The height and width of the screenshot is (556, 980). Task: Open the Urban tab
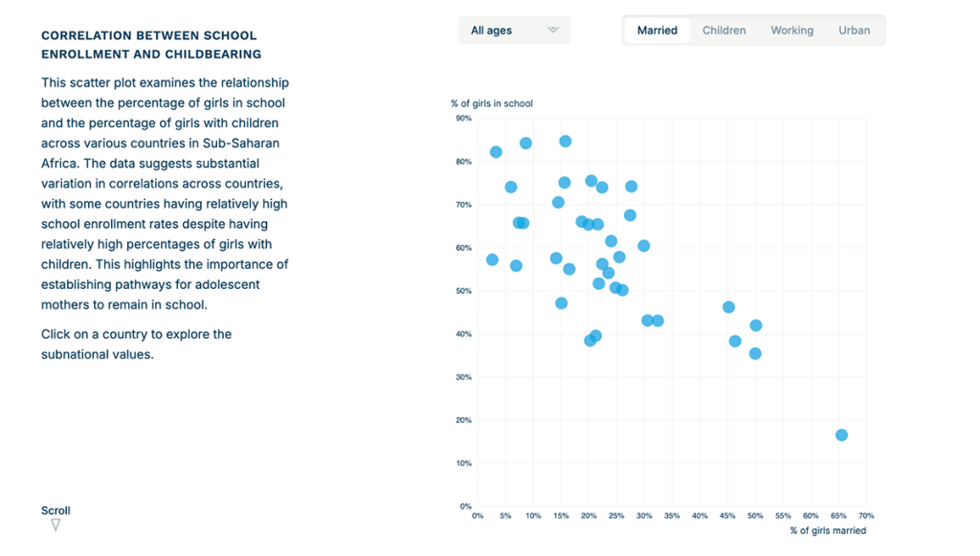(x=855, y=30)
